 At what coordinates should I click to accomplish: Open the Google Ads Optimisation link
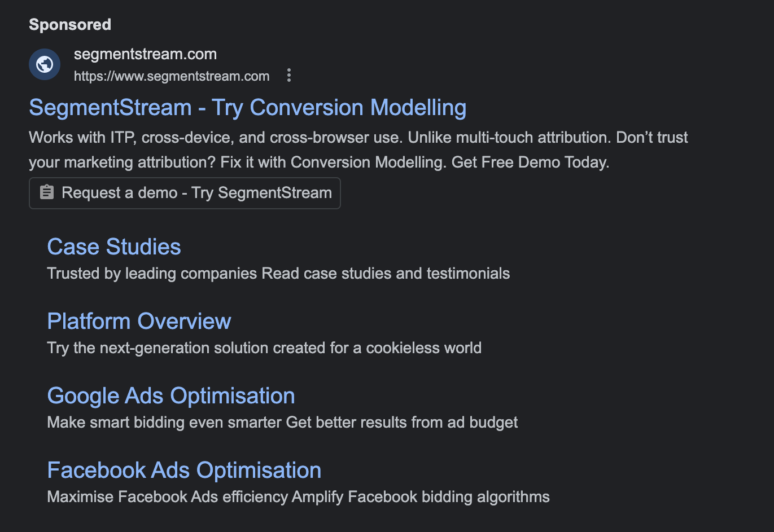(x=171, y=395)
